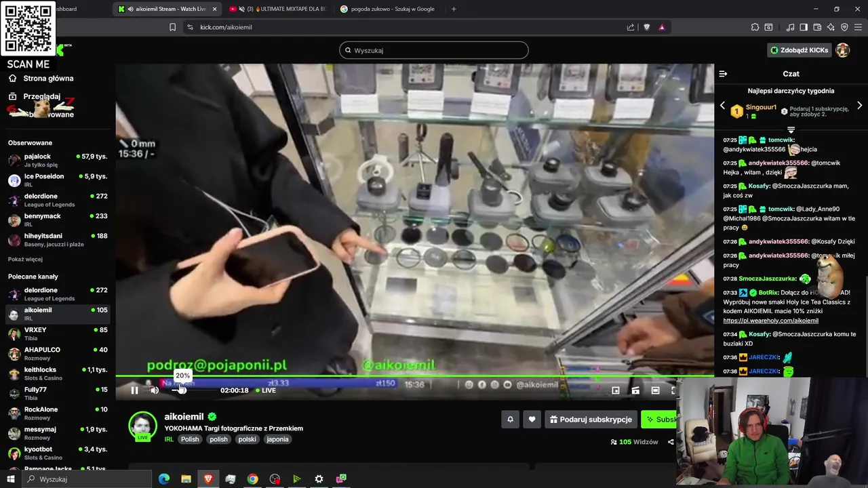Open browser extensions puzzle icon

[755, 27]
